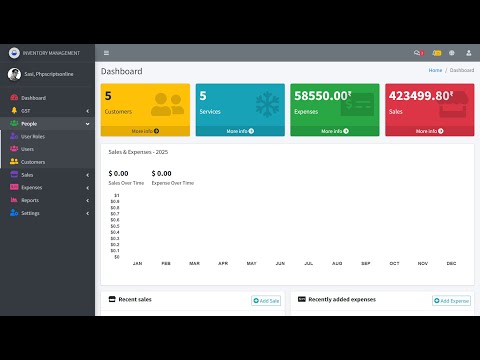The image size is (480, 360).
Task: Click the Reports chart icon in sidebar
Action: click(x=14, y=200)
